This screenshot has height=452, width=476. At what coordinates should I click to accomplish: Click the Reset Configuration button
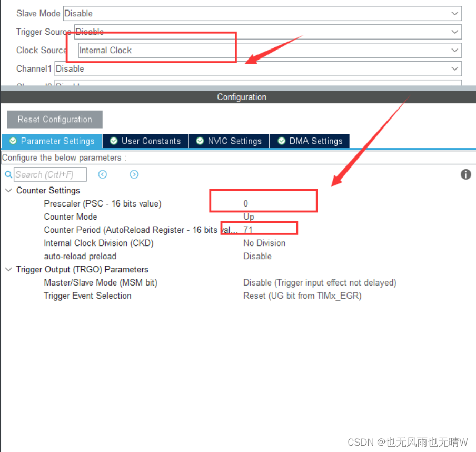pos(55,120)
